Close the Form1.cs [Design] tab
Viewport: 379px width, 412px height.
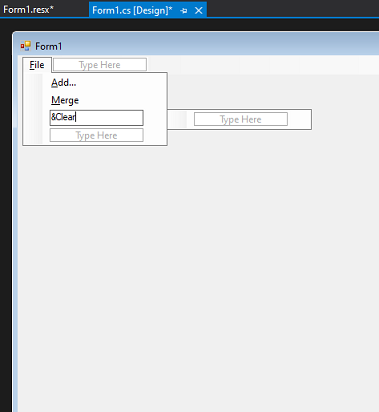[199, 11]
